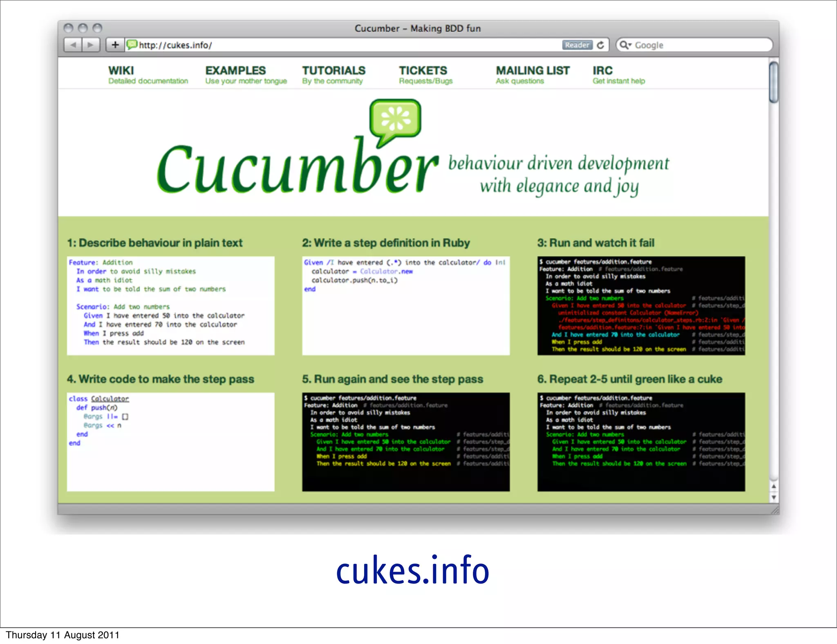The image size is (837, 644).
Task: Click the browser forward arrow button
Action: pyautogui.click(x=91, y=45)
